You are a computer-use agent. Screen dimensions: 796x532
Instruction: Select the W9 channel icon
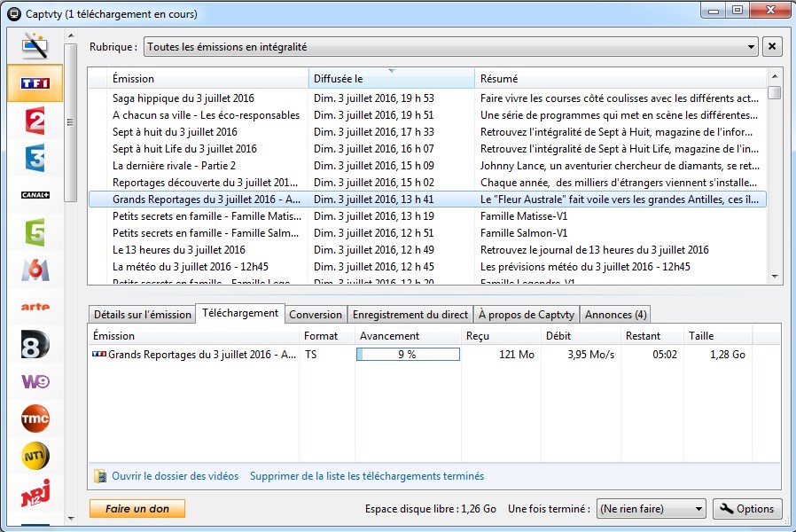(x=35, y=381)
